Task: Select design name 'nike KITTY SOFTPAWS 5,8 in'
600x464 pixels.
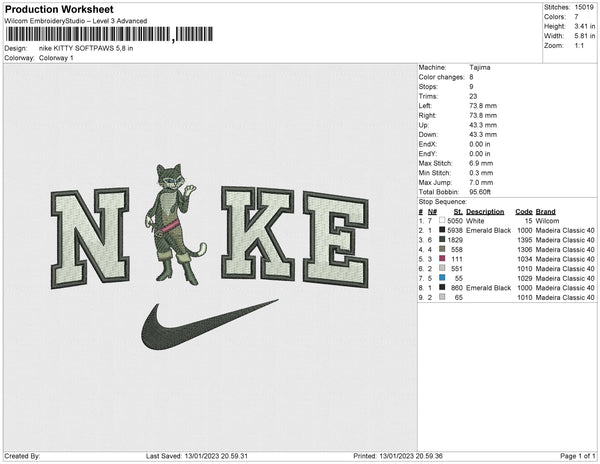Action: click(86, 49)
